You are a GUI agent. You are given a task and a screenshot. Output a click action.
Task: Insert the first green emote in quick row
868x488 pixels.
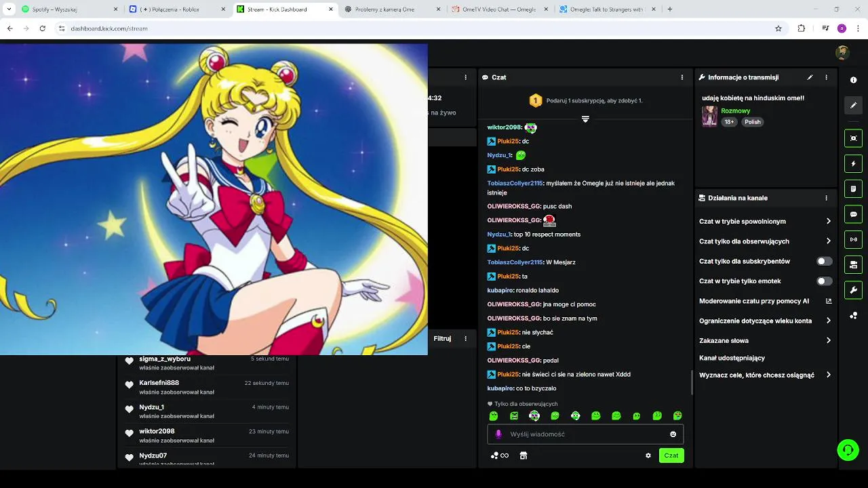[494, 415]
